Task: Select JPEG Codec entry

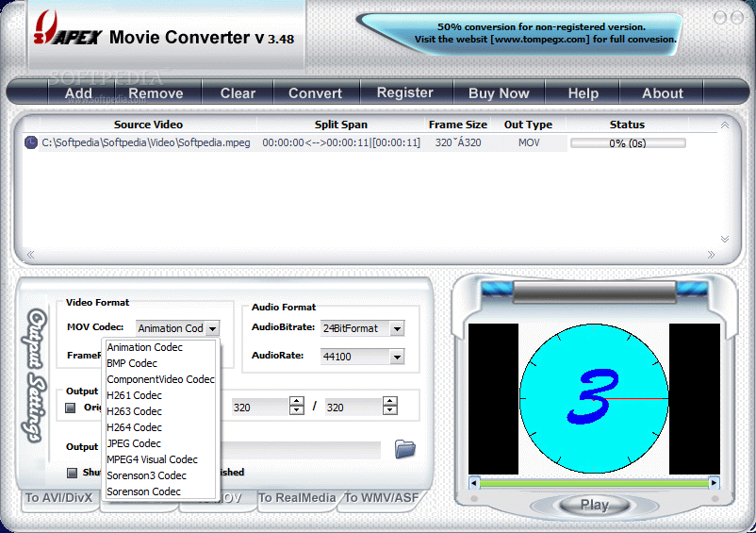Action: click(160, 443)
